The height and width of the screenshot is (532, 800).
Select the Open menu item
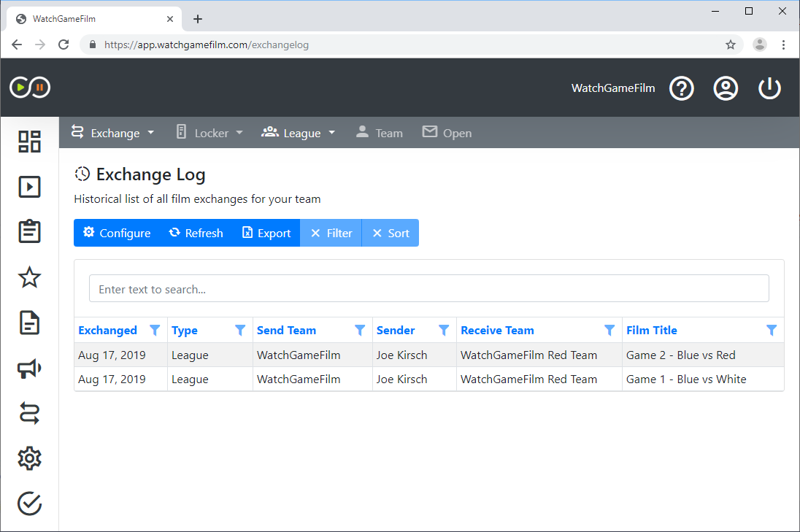tap(447, 133)
